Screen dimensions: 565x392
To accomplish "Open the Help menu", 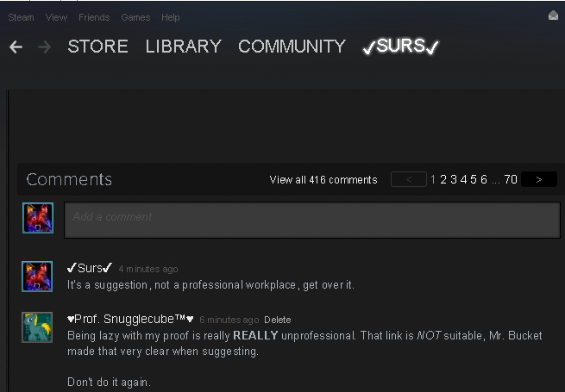I will [x=171, y=17].
